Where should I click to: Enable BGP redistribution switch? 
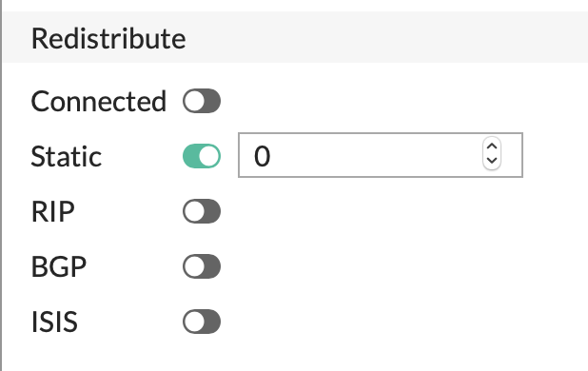[202, 266]
